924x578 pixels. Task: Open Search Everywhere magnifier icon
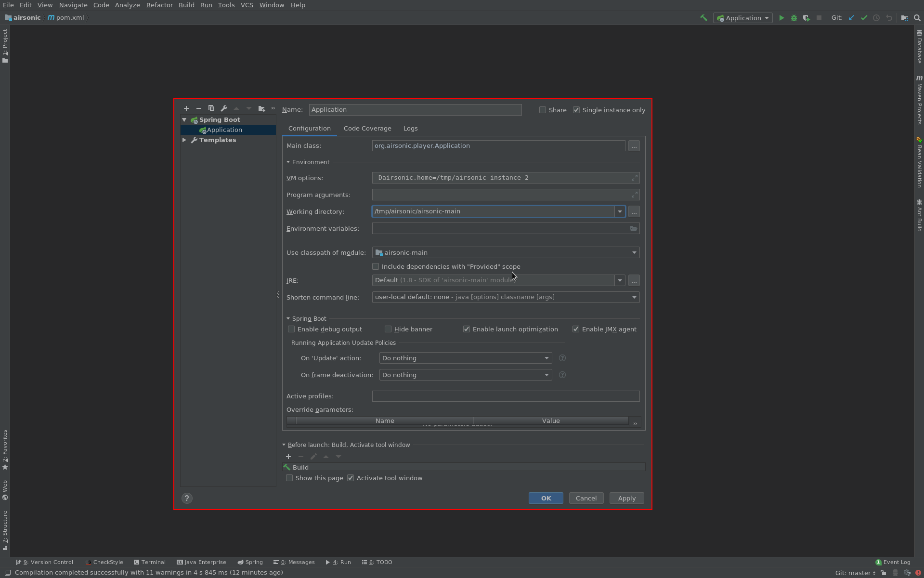click(917, 18)
